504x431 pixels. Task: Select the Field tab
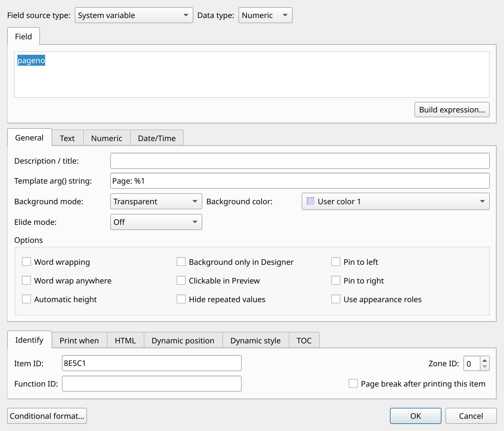point(24,36)
